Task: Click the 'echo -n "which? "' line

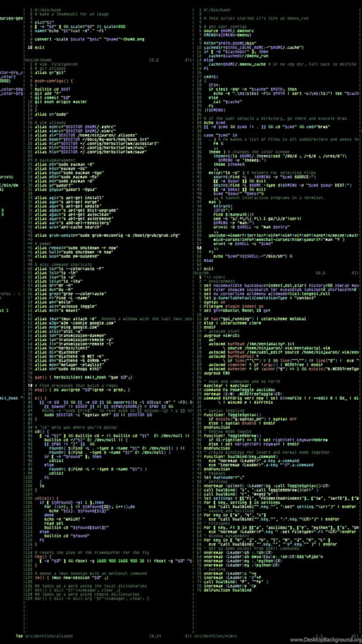Action: point(64,519)
